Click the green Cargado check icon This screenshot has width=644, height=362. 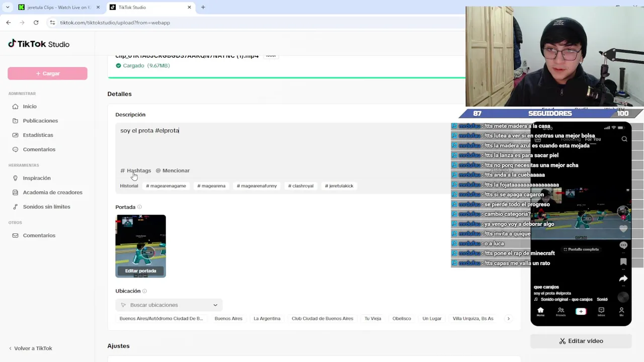click(x=118, y=66)
